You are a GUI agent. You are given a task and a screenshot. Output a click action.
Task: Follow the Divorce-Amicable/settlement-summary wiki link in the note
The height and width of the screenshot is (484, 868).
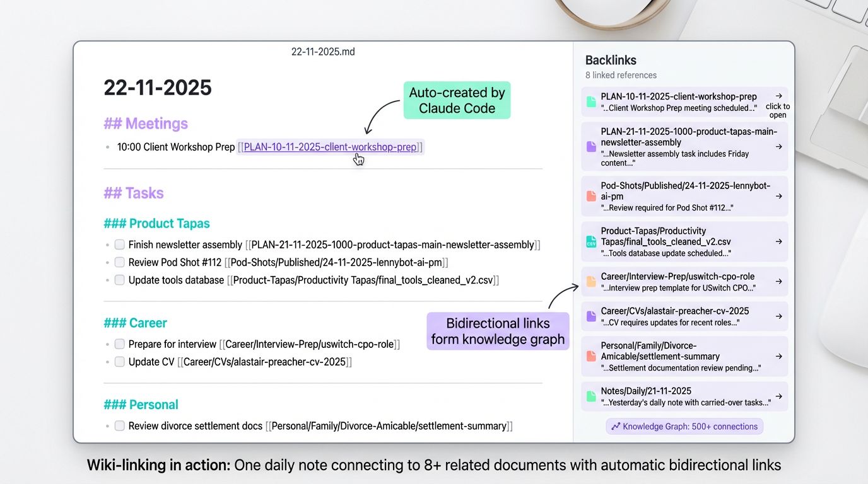[x=389, y=426]
